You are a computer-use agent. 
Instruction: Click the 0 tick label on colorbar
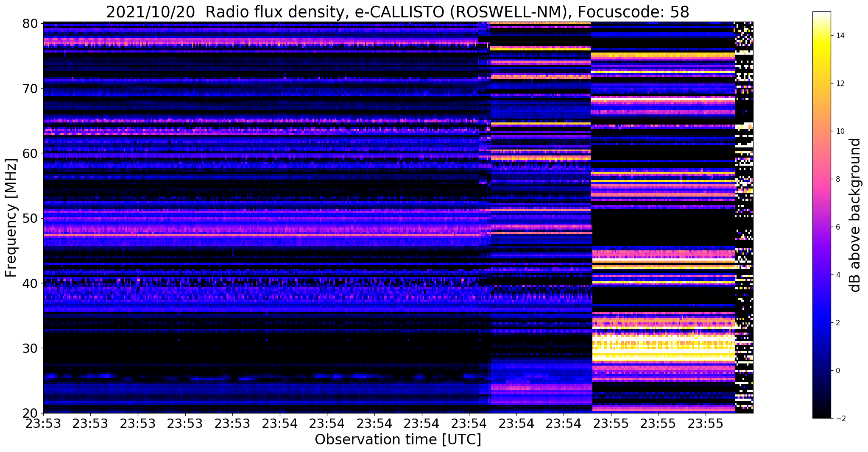point(837,371)
